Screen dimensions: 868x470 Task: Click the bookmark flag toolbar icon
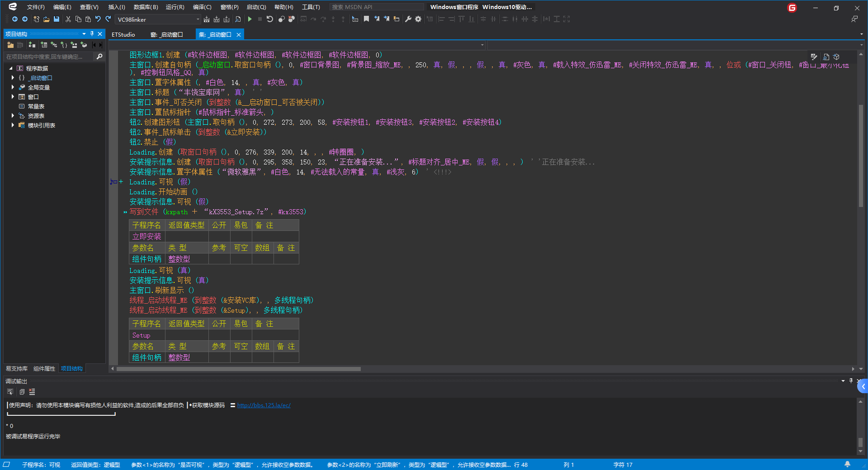(366, 19)
